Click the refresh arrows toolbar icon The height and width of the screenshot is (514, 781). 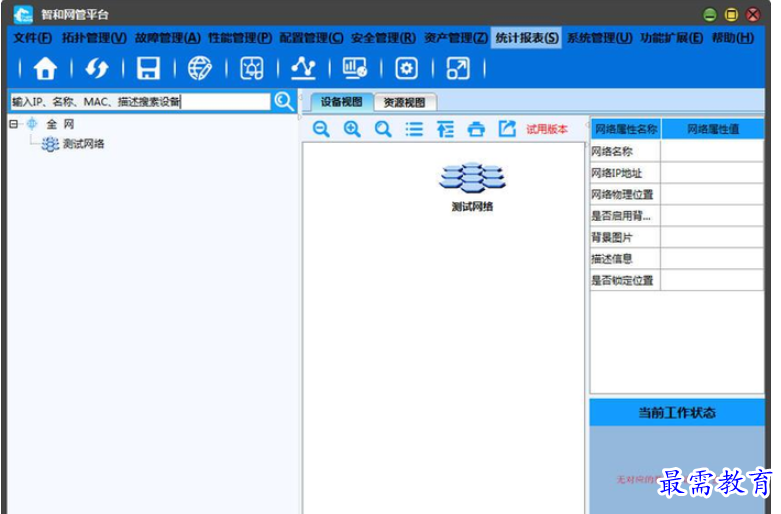(97, 68)
